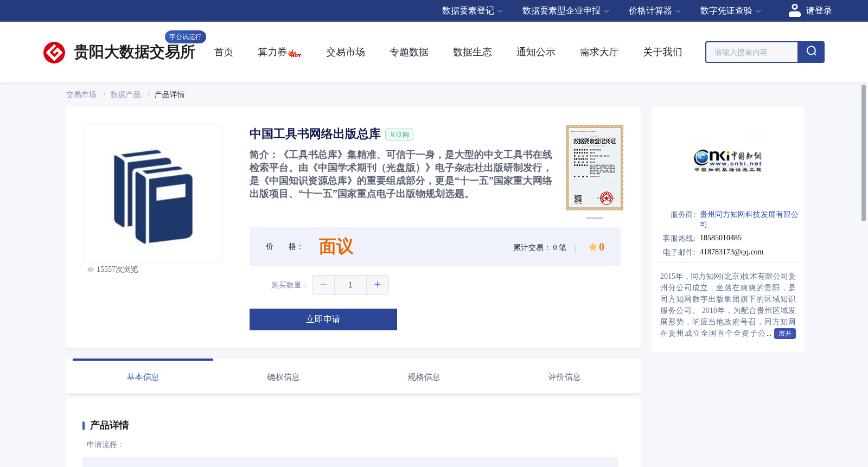Expand 数据要素型企业申报 dropdown menu
This screenshot has width=868, height=467.
566,11
